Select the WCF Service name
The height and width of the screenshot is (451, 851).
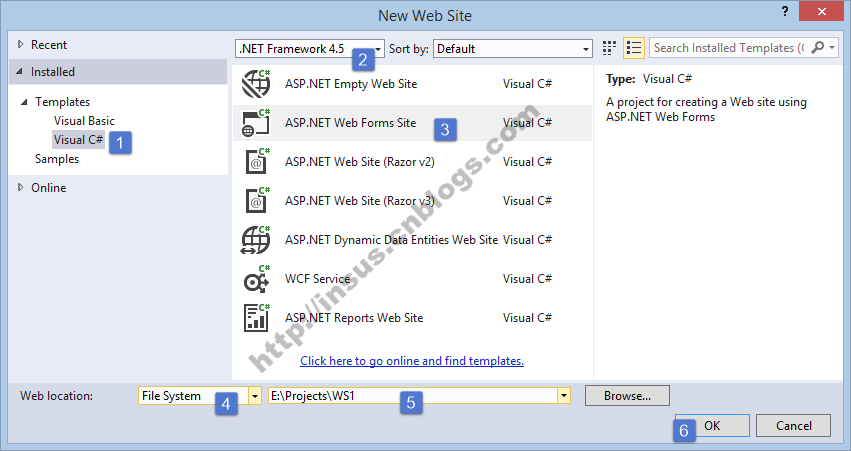click(x=317, y=279)
